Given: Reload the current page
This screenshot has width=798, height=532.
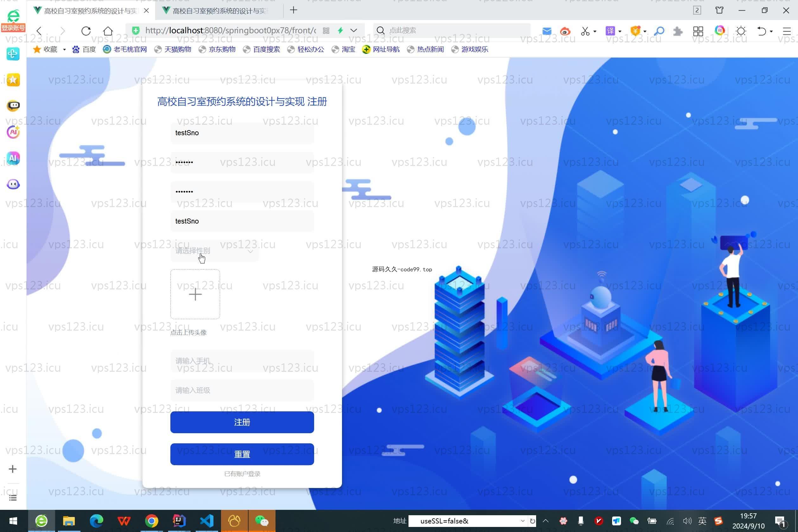Looking at the screenshot, I should (86, 31).
